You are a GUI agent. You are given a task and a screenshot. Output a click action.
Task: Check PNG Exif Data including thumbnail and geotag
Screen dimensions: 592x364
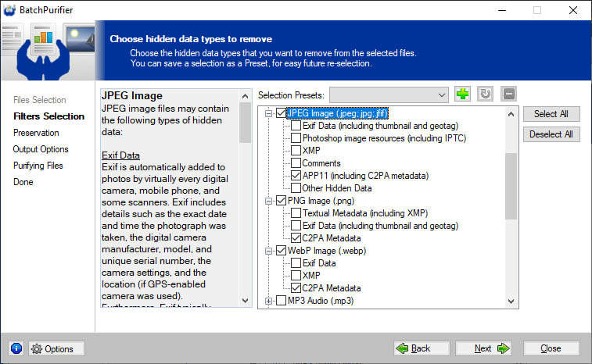pos(296,226)
